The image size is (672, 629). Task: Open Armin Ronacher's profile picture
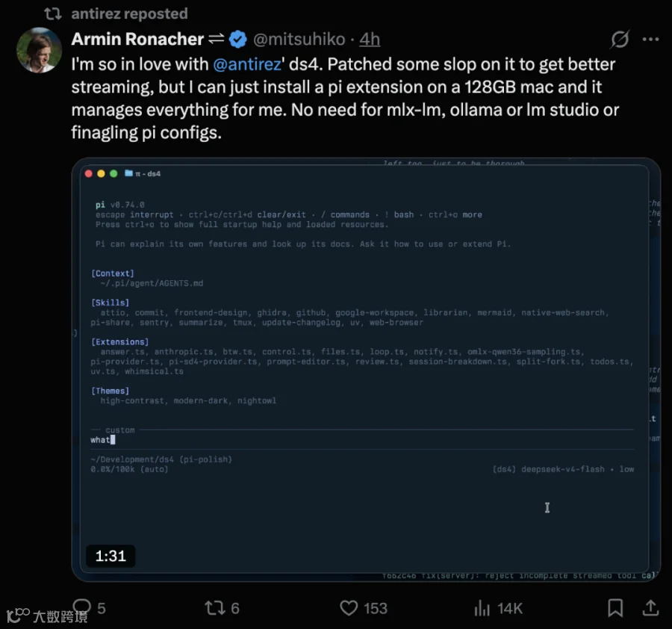click(x=39, y=50)
